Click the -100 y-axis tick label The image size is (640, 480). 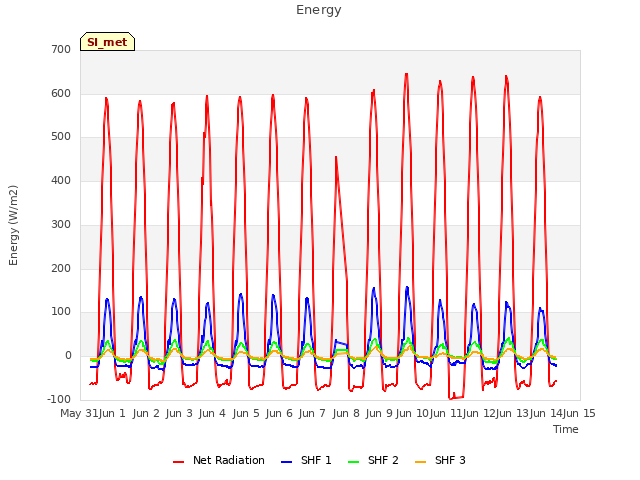[x=59, y=399]
